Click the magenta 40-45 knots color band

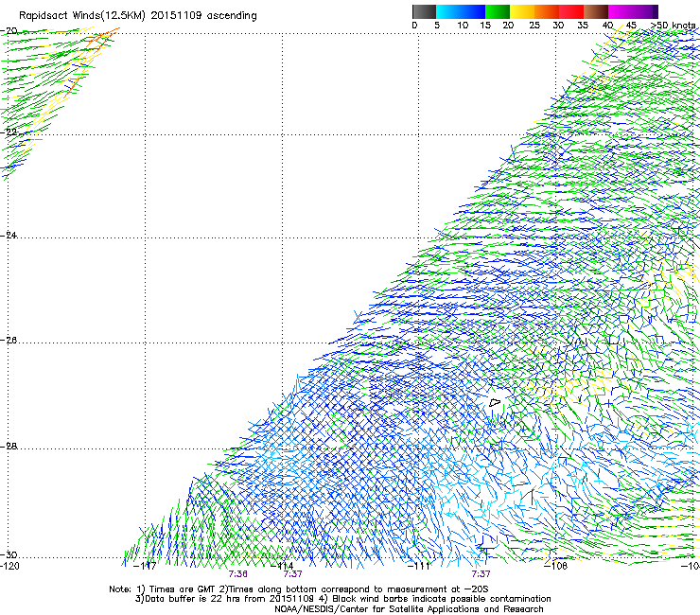pyautogui.click(x=621, y=11)
